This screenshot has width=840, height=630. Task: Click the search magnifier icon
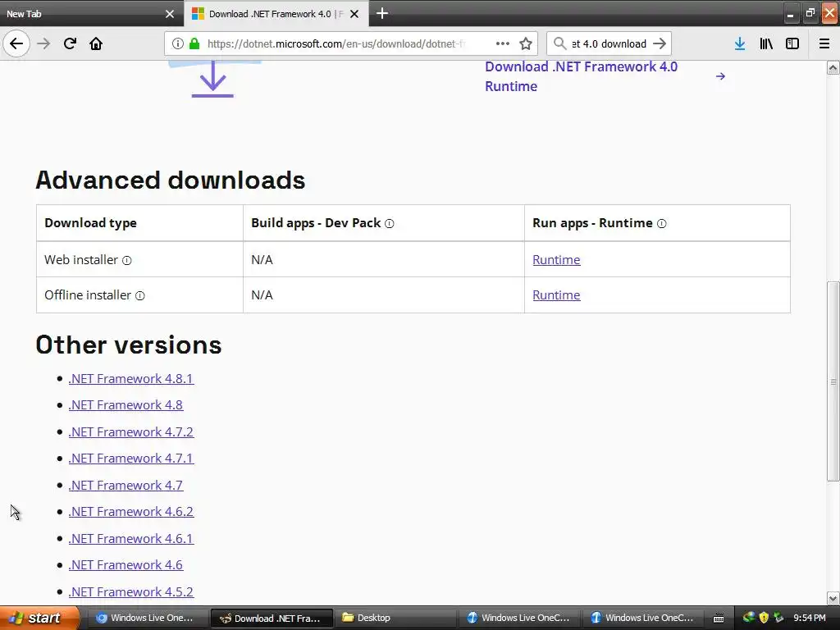559,43
